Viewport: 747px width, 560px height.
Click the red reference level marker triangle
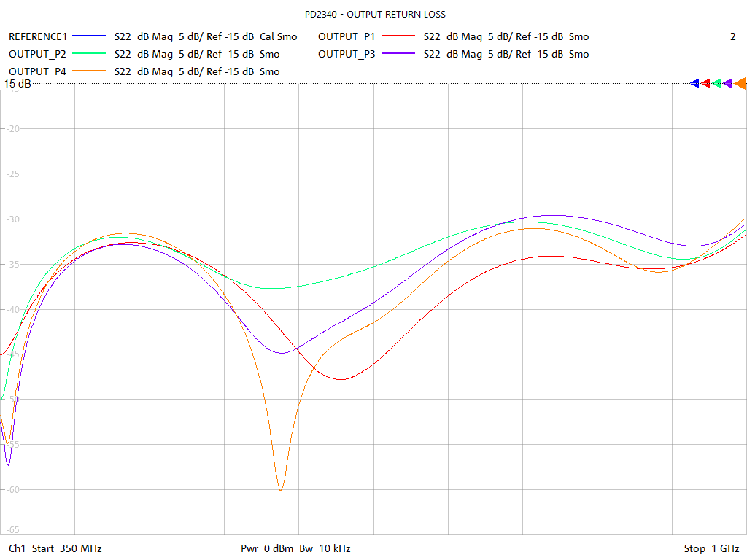pos(706,83)
